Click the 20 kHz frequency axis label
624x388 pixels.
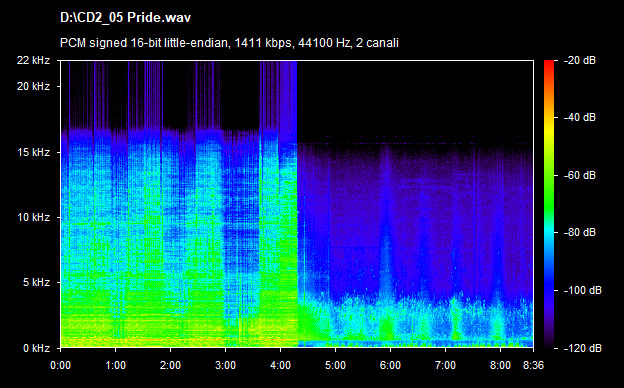pyautogui.click(x=33, y=86)
